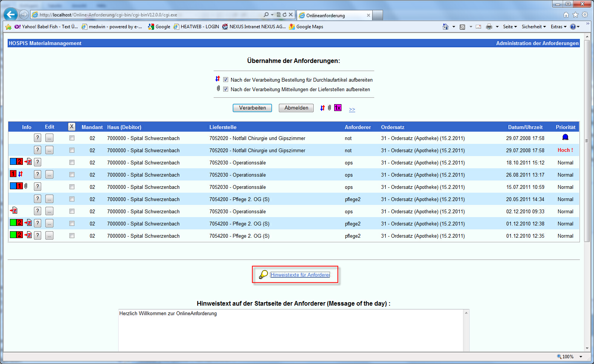Check the checkbox in the Hoch ! priority row
594x364 pixels.
(x=72, y=150)
